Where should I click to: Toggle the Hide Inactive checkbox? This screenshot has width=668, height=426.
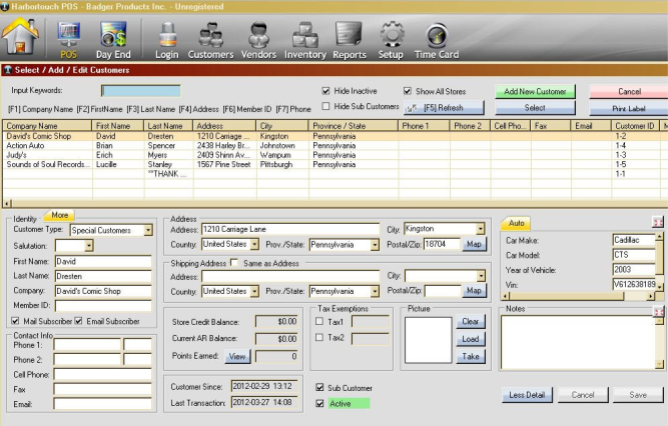326,91
